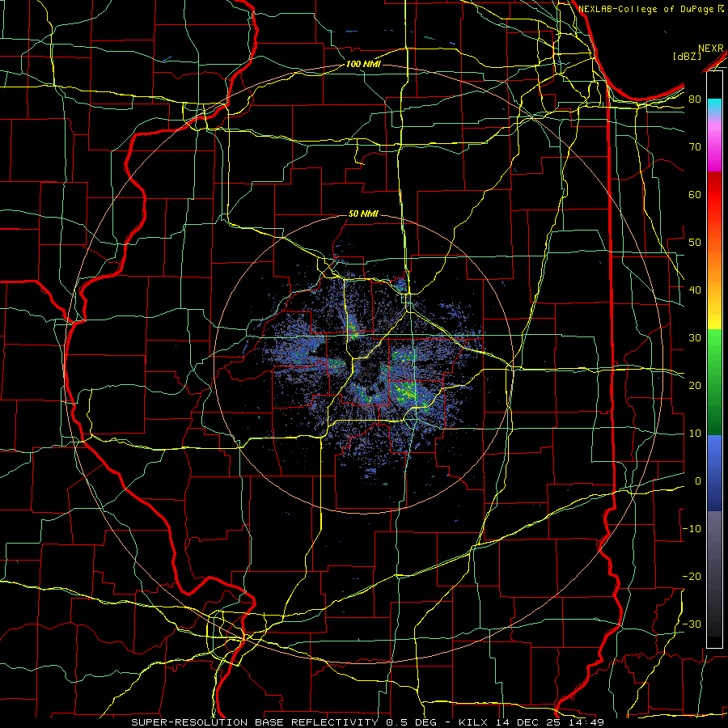Click the 30 value on the dBZ scale

point(695,338)
